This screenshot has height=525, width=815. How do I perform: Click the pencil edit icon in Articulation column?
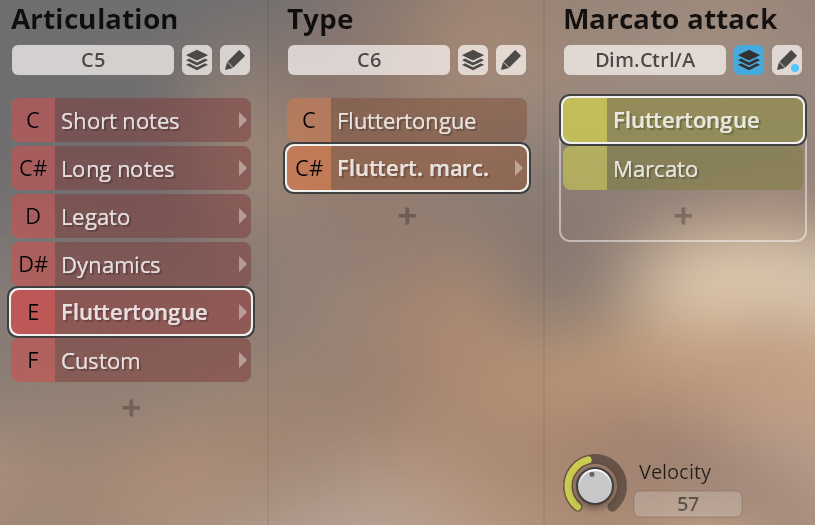pos(235,60)
